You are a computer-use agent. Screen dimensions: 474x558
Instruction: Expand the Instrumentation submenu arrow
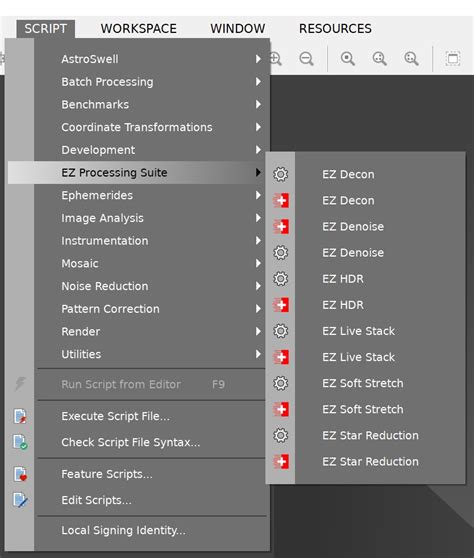point(258,241)
